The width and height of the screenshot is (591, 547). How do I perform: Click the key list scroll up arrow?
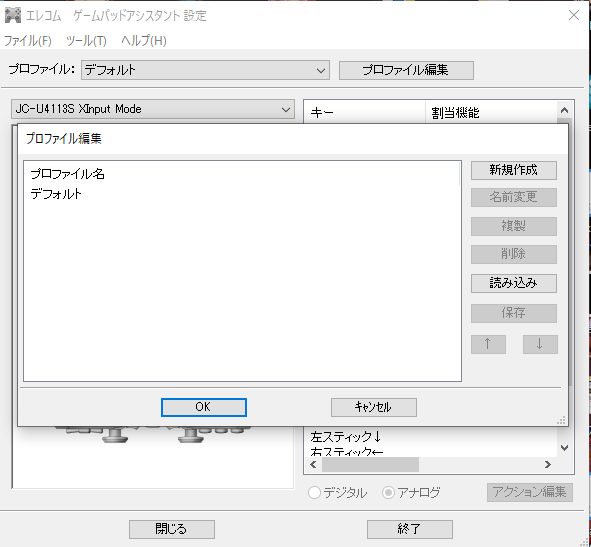click(564, 110)
